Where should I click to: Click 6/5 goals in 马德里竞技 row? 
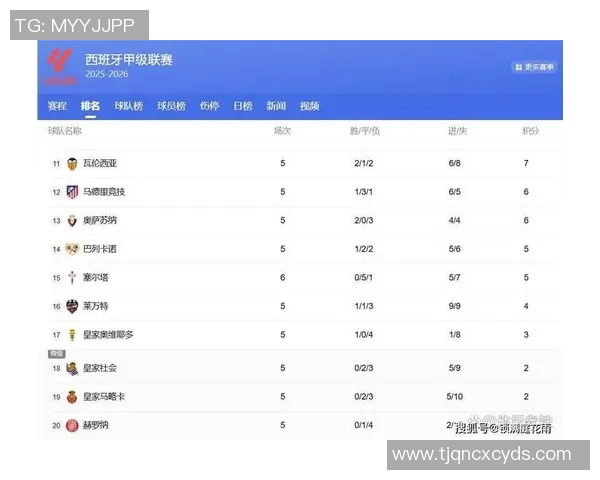point(455,192)
